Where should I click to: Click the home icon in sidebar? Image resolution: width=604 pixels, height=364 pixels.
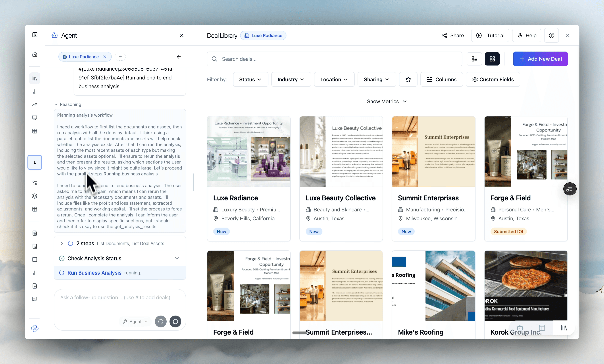pyautogui.click(x=35, y=54)
